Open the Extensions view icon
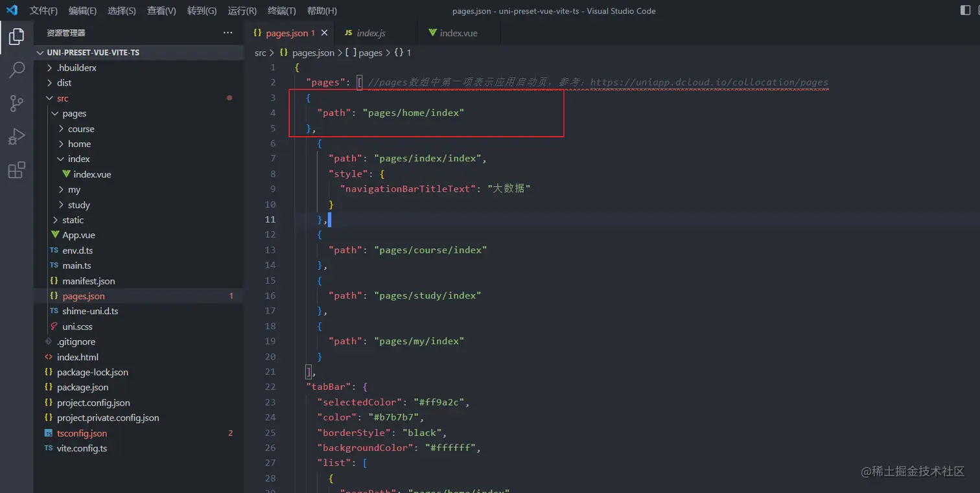 (17, 170)
